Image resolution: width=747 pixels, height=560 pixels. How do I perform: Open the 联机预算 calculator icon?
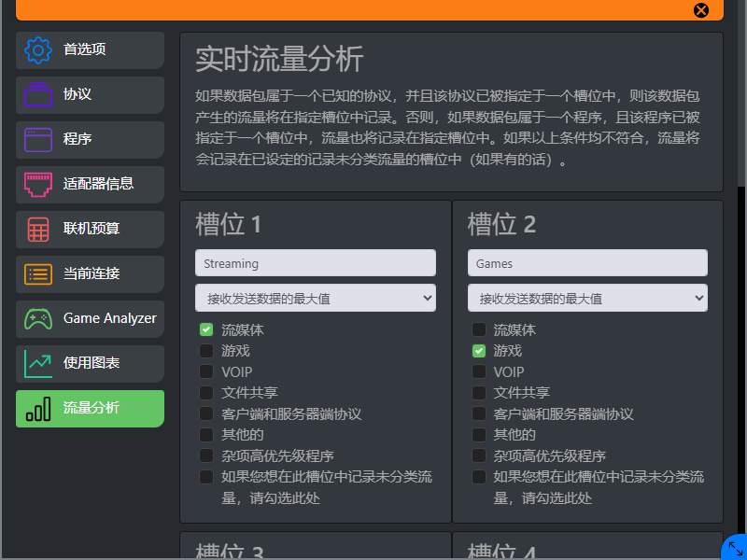[x=38, y=229]
